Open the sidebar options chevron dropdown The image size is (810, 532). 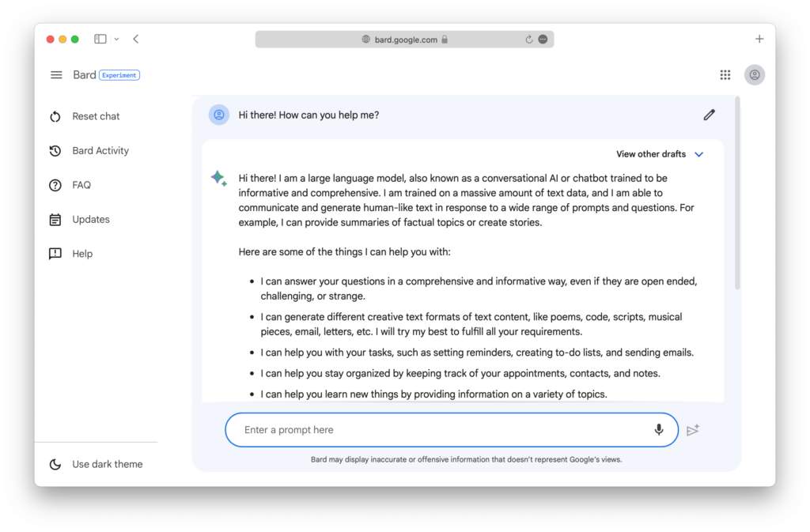(x=117, y=40)
